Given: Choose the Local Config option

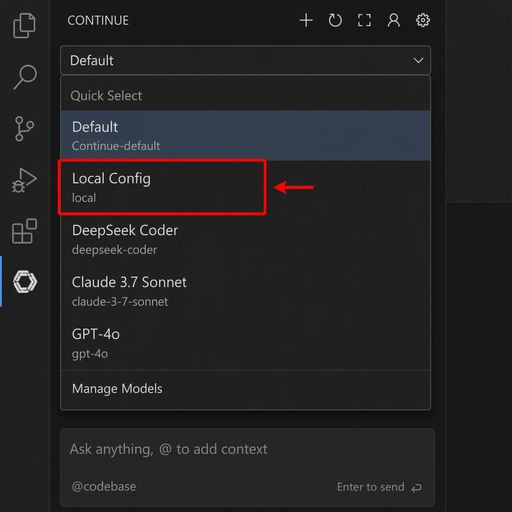Looking at the screenshot, I should [245, 187].
